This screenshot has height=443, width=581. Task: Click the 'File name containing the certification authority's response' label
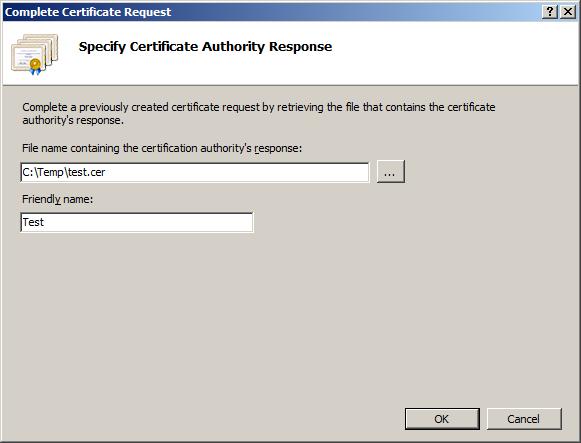point(162,148)
